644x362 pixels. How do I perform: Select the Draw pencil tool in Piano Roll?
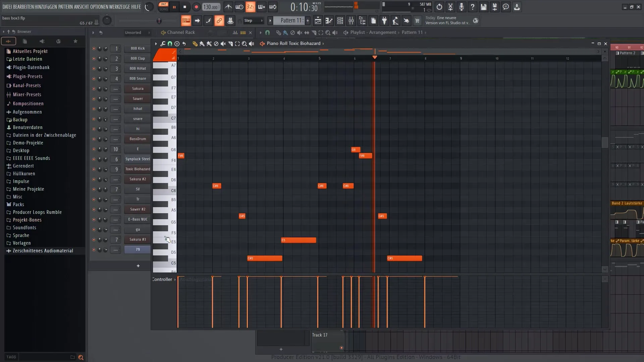pyautogui.click(x=195, y=44)
